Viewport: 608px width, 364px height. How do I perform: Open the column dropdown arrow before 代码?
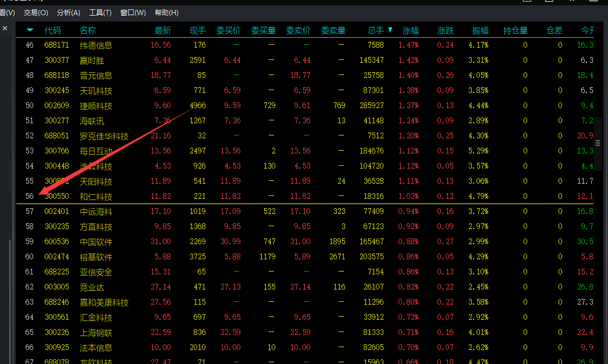30,30
